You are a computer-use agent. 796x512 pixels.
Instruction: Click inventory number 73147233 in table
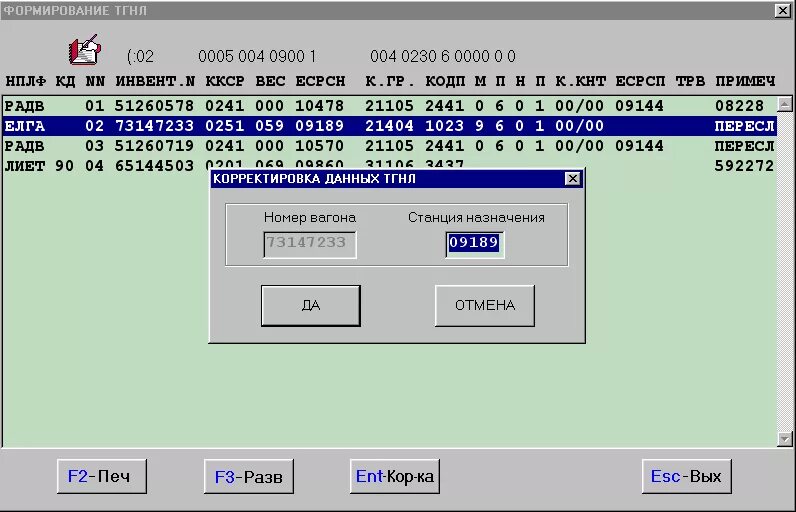[154, 126]
